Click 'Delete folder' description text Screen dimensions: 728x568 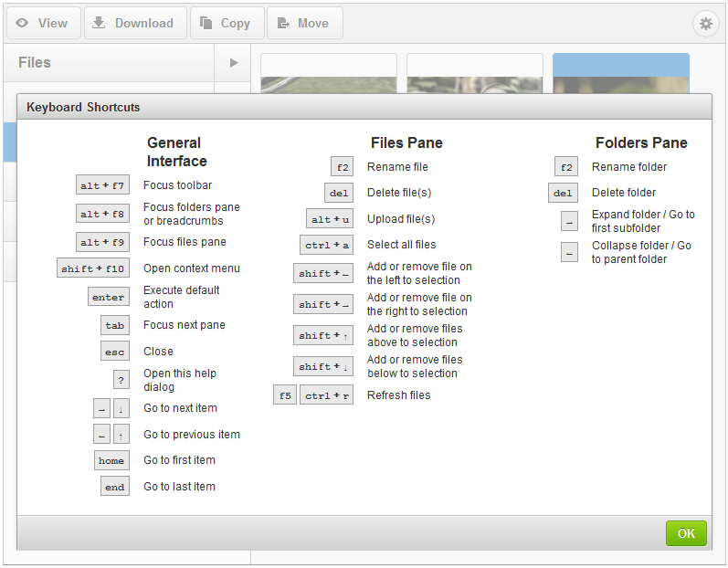point(624,193)
